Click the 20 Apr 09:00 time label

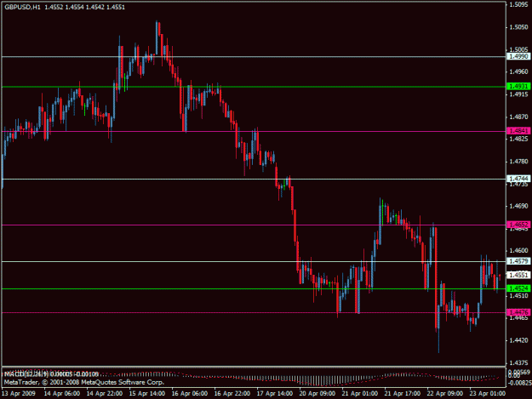[317, 394]
